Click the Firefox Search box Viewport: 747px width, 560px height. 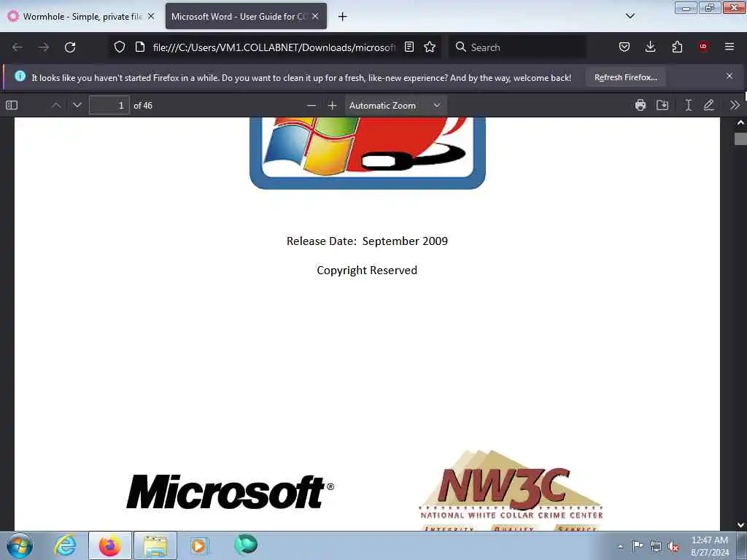click(517, 47)
